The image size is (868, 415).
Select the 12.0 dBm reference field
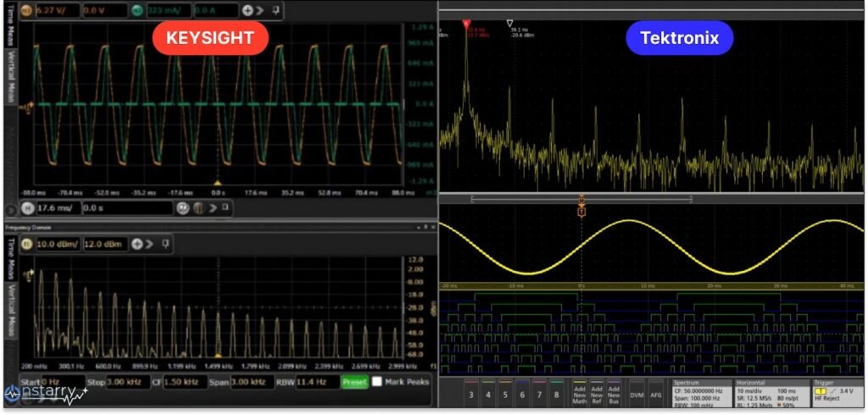105,244
